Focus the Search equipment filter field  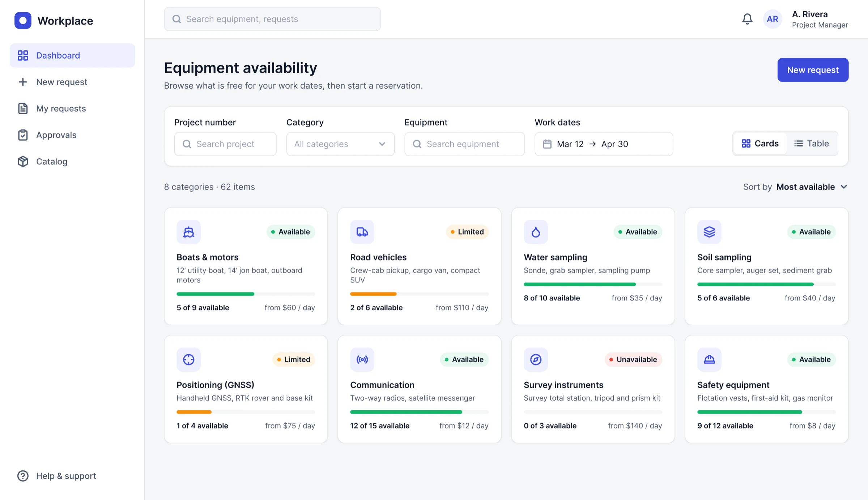[464, 144]
